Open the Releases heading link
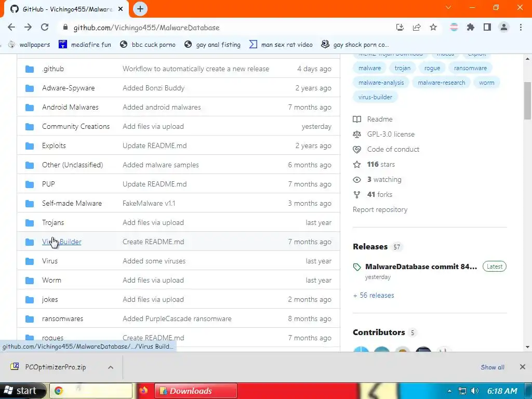The image size is (532, 399). pyautogui.click(x=370, y=247)
